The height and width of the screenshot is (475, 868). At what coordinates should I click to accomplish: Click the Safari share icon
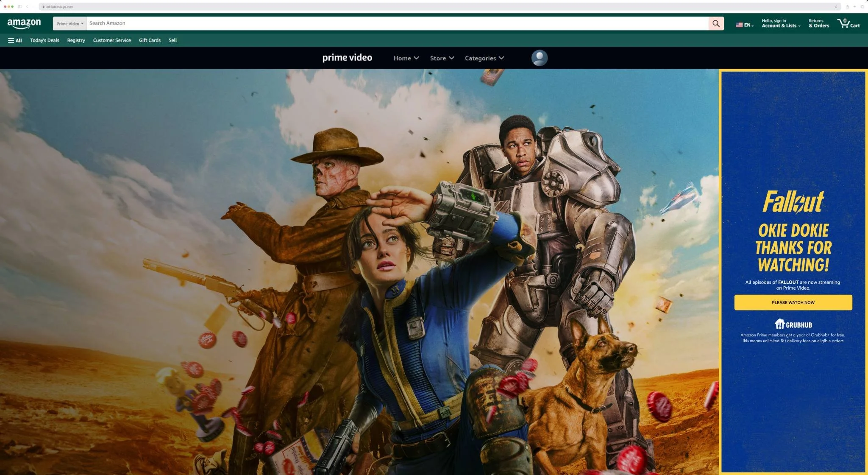click(847, 6)
